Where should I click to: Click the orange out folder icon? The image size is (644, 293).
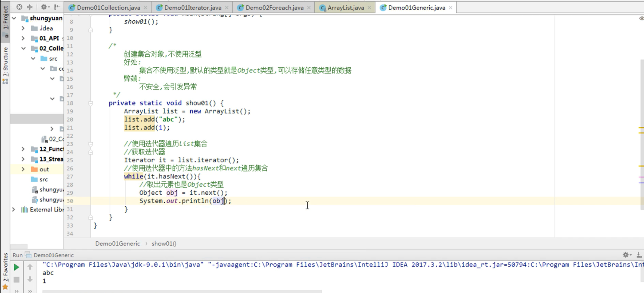coord(34,169)
